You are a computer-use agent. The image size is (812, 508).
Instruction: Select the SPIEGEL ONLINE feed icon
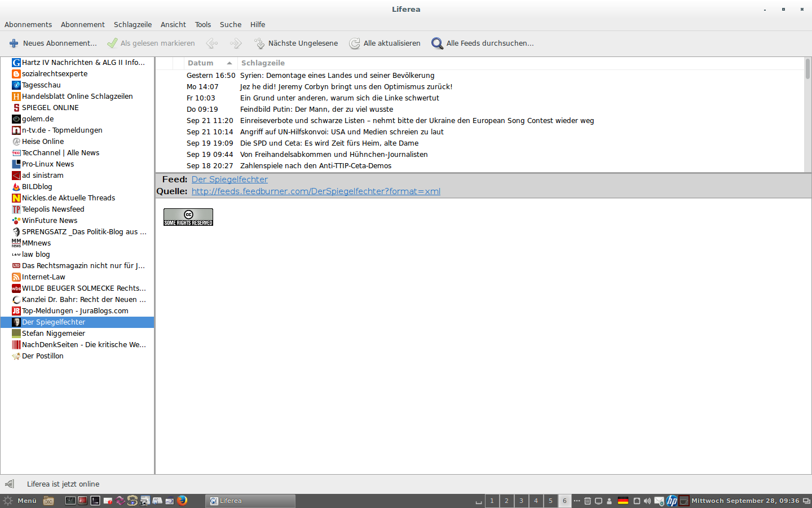point(16,108)
